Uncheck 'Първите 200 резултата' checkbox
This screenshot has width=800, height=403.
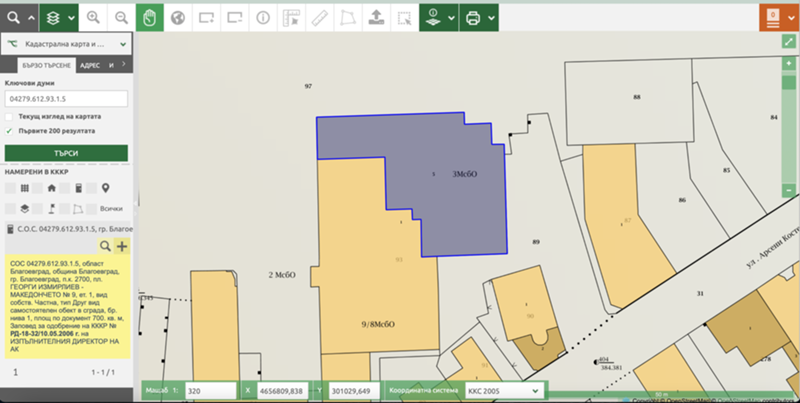coord(10,131)
